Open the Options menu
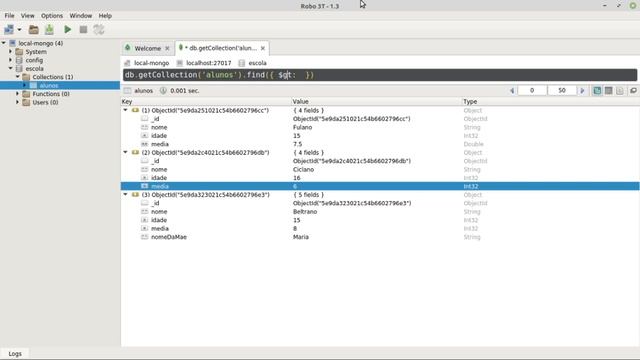This screenshot has height=360, width=640. click(52, 16)
